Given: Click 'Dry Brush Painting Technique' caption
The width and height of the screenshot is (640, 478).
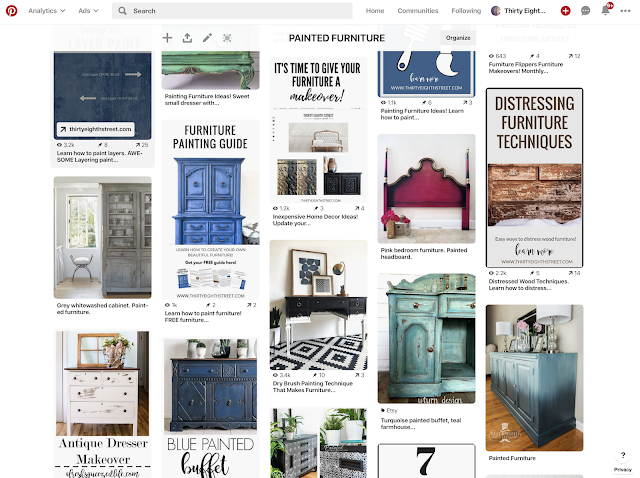Looking at the screenshot, I should (x=313, y=387).
